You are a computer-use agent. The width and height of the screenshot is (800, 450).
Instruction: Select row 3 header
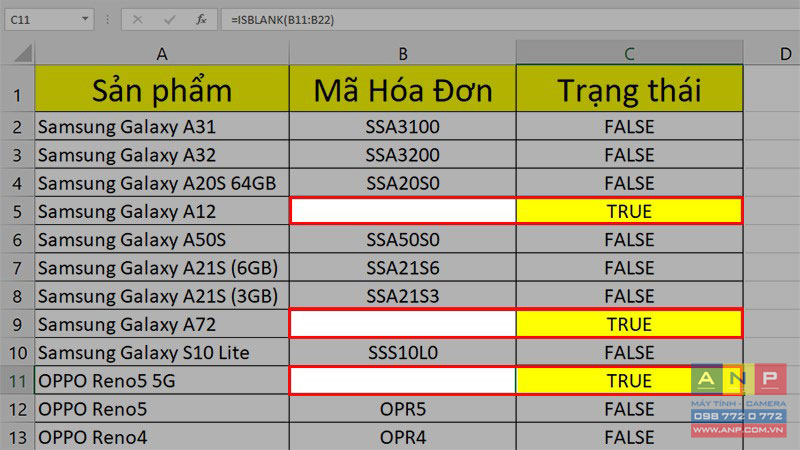pos(17,155)
